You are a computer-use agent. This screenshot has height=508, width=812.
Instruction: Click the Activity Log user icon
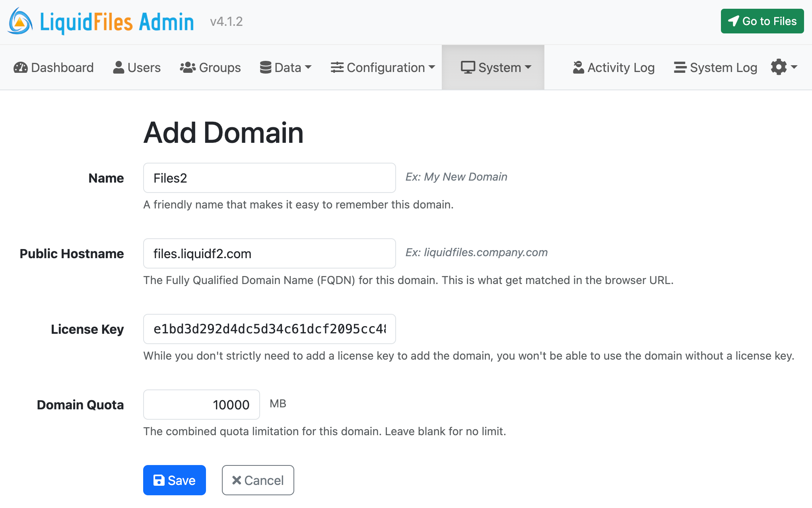point(577,67)
